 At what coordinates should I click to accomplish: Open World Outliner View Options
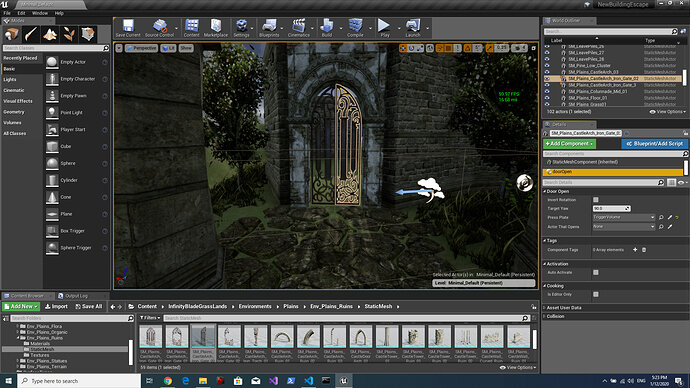coord(668,112)
